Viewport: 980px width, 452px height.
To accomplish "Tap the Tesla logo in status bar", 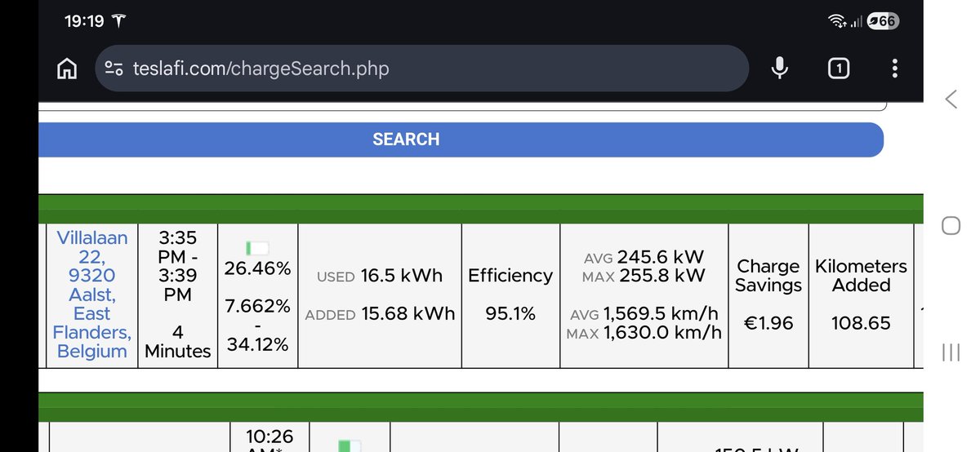I will tap(118, 21).
